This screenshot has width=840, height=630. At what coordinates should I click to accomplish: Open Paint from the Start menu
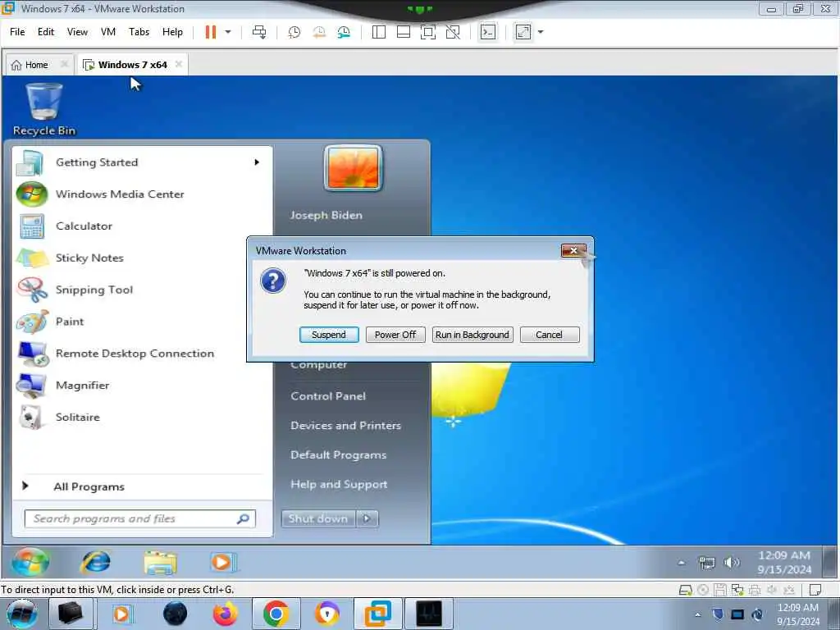point(70,322)
